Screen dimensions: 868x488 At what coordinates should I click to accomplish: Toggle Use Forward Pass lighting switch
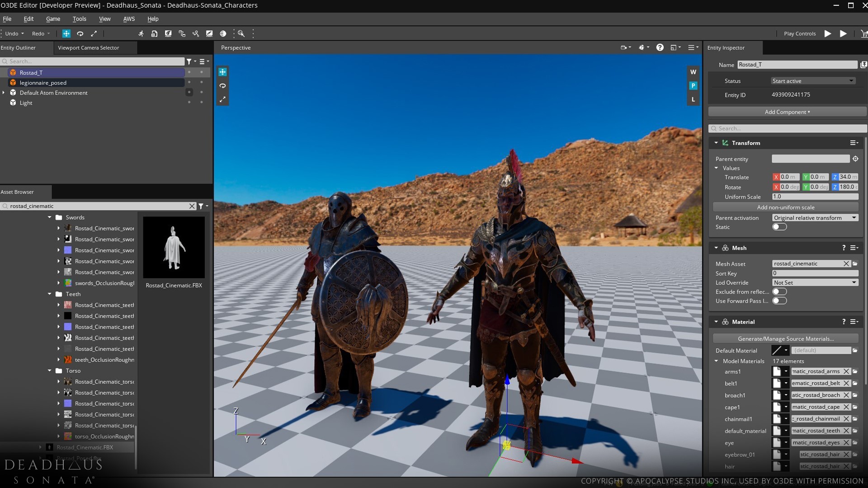pyautogui.click(x=779, y=301)
